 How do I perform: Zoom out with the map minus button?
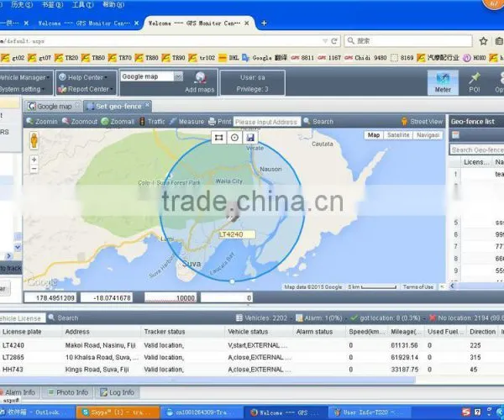34,169
